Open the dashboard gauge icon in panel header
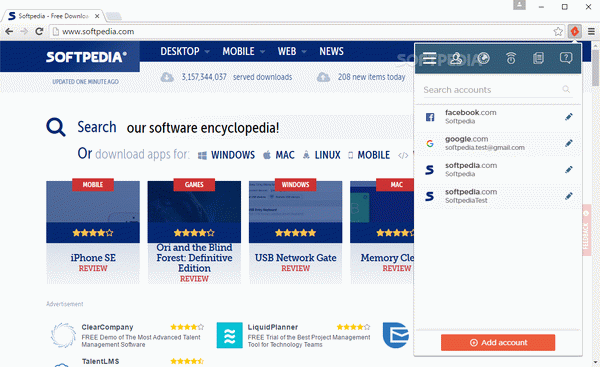Viewport: 600px width, 367px height. pos(484,58)
